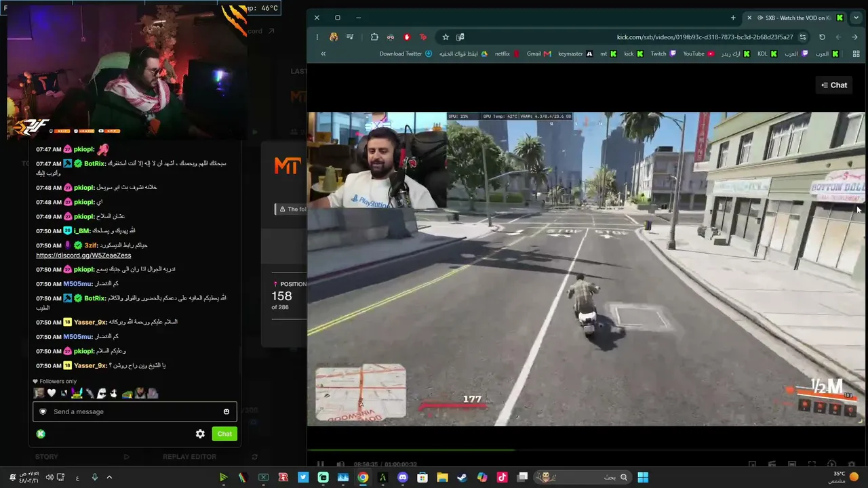Click the emoji picker in the message box
The height and width of the screenshot is (488, 868).
click(x=226, y=411)
